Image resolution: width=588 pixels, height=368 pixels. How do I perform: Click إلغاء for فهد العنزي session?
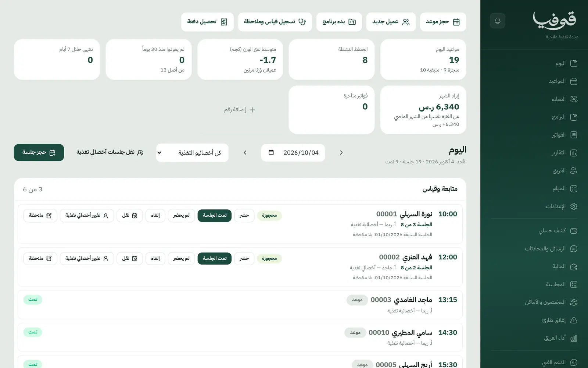click(155, 258)
